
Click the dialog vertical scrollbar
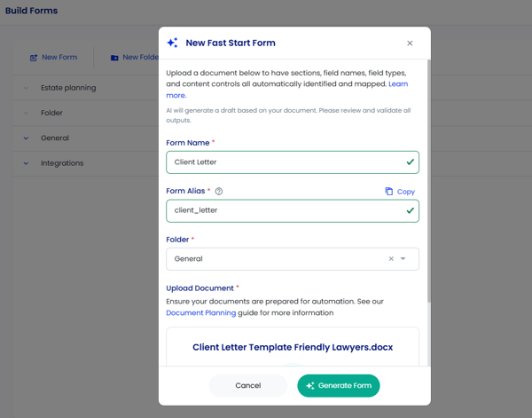[429, 181]
